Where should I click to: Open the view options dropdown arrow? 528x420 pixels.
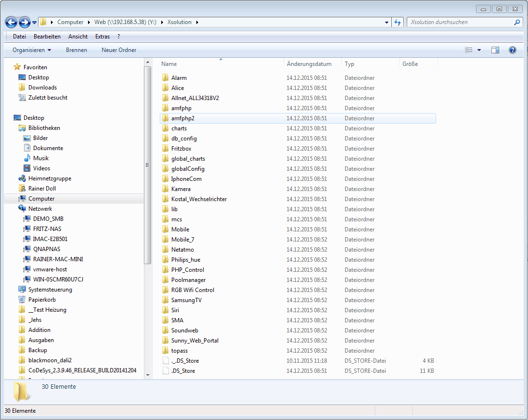479,50
